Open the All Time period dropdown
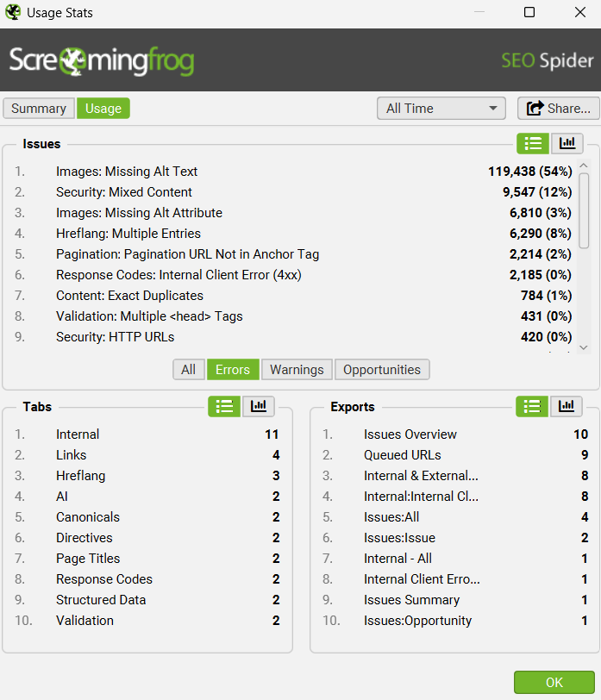 tap(441, 109)
